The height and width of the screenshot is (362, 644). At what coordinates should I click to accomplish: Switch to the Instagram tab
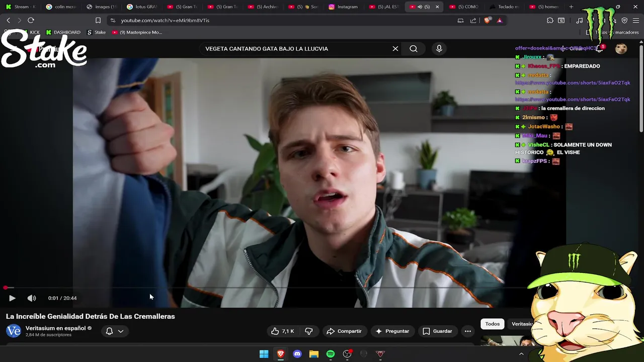click(343, 7)
